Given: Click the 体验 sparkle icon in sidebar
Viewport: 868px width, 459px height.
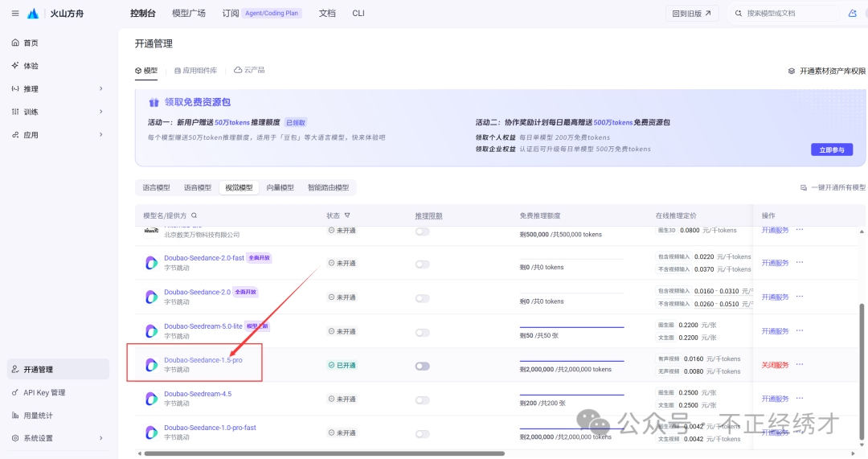Looking at the screenshot, I should click(x=15, y=65).
